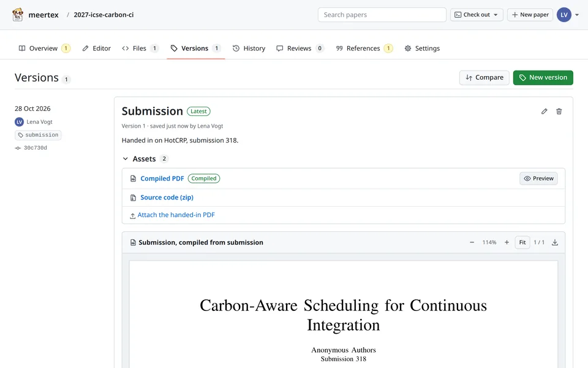The image size is (588, 368).
Task: Click the tag icon in New version button
Action: [x=522, y=77]
